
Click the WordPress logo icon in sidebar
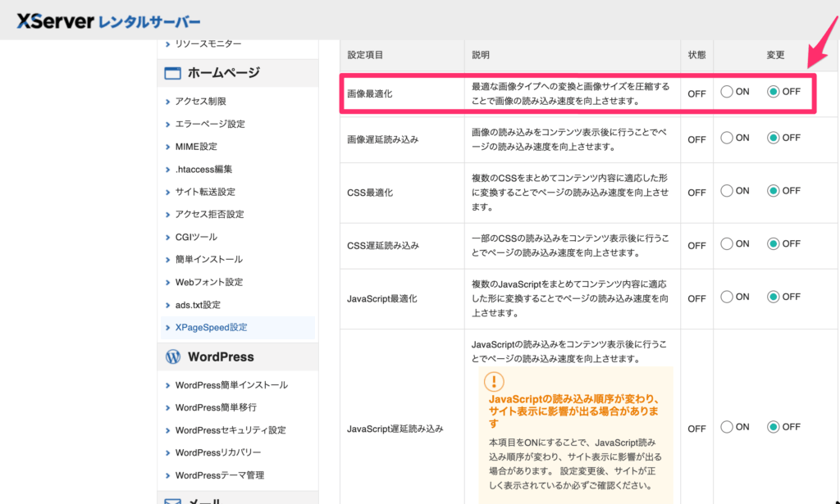tap(172, 357)
